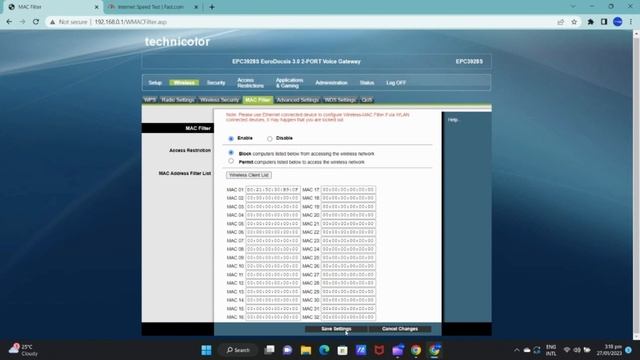Viewport: 640px width, 360px height.
Task: Open Applications & Gaming menu
Action: [289, 83]
